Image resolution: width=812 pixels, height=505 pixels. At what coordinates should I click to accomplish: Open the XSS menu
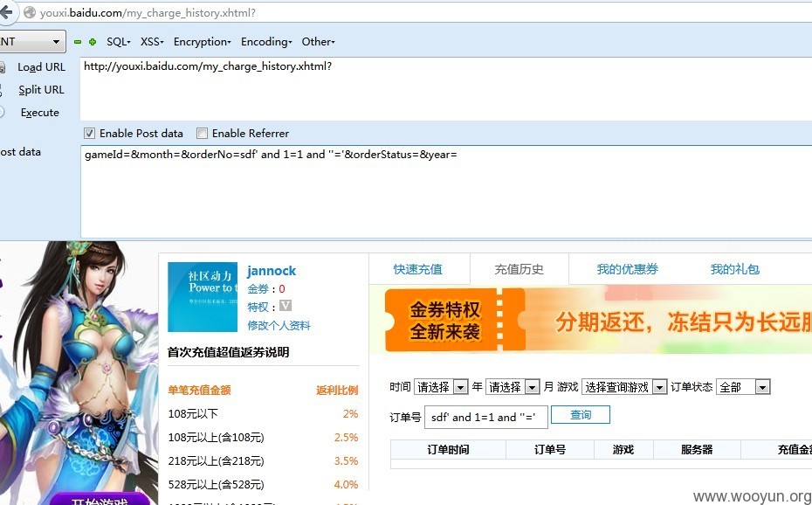152,41
